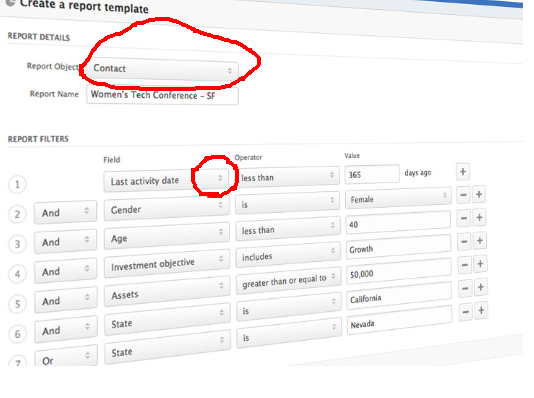Open the Female value dropdown
Screen dimensions: 534x398
pyautogui.click(x=398, y=197)
